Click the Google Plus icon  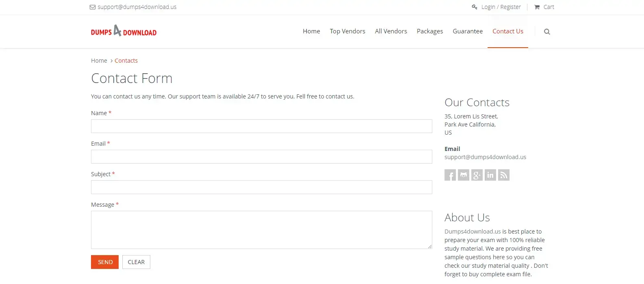coord(477,175)
